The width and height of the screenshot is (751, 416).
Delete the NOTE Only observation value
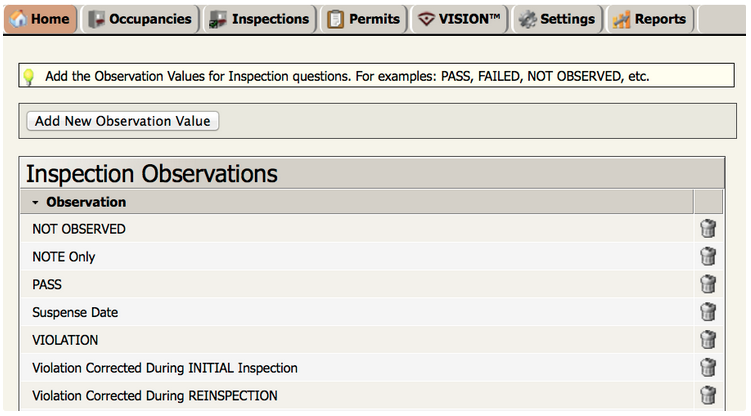708,257
